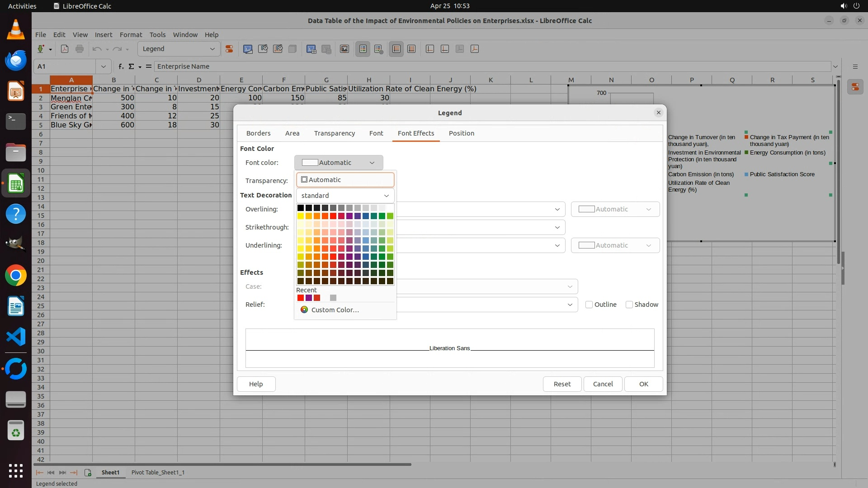Expand the standard palette dropdown
Image resolution: width=868 pixels, height=488 pixels.
tap(345, 196)
